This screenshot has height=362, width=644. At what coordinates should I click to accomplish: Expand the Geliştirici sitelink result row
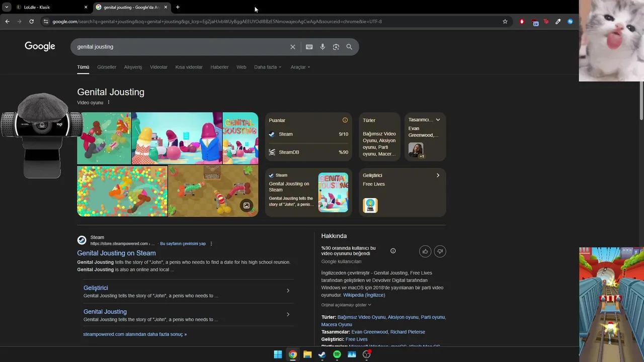[x=189, y=291]
